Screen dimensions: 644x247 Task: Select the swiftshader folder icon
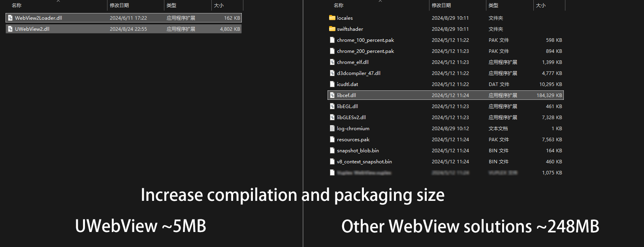tap(332, 29)
